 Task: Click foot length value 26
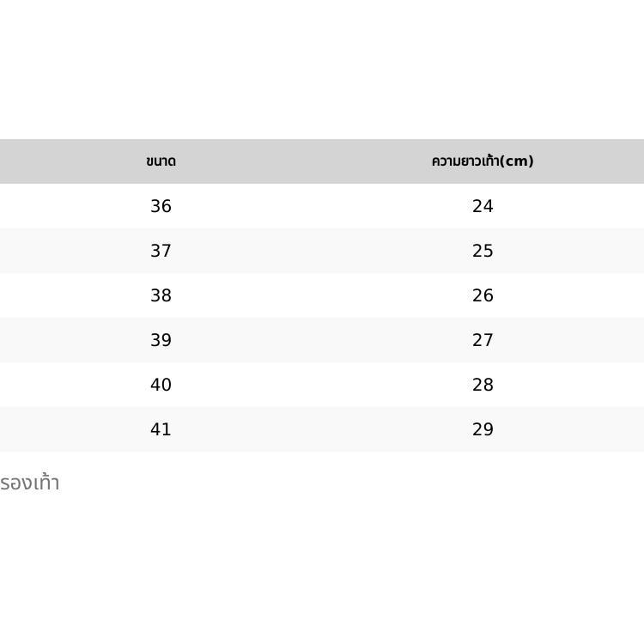[x=483, y=295]
